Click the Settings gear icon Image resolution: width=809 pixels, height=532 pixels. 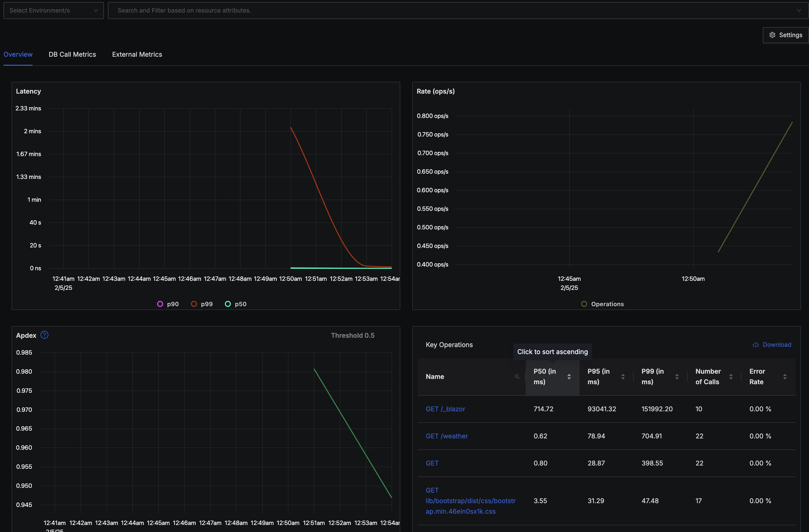[772, 35]
